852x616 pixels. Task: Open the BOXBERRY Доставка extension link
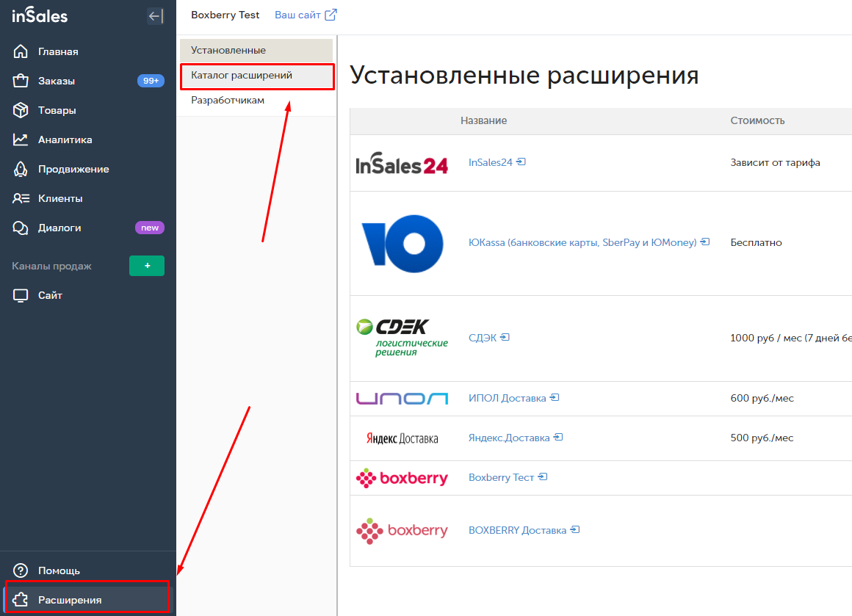pos(517,530)
